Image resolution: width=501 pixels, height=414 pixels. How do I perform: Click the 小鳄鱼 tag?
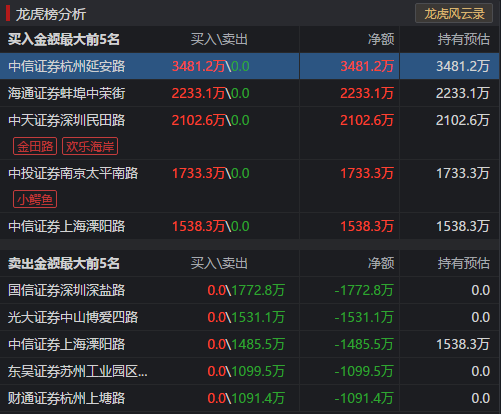[x=35, y=199]
